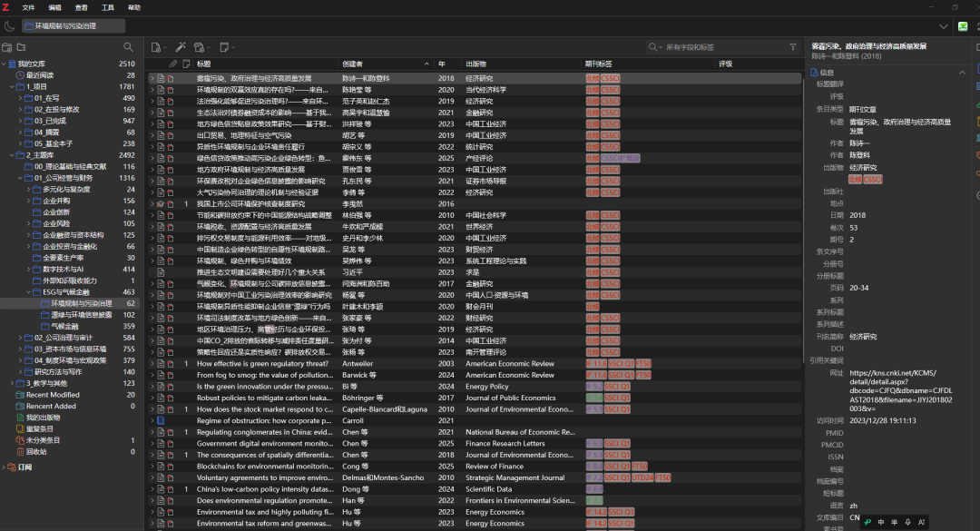Sort the list by the 出版物 column header
Image resolution: width=980 pixels, height=531 pixels.
(x=521, y=64)
